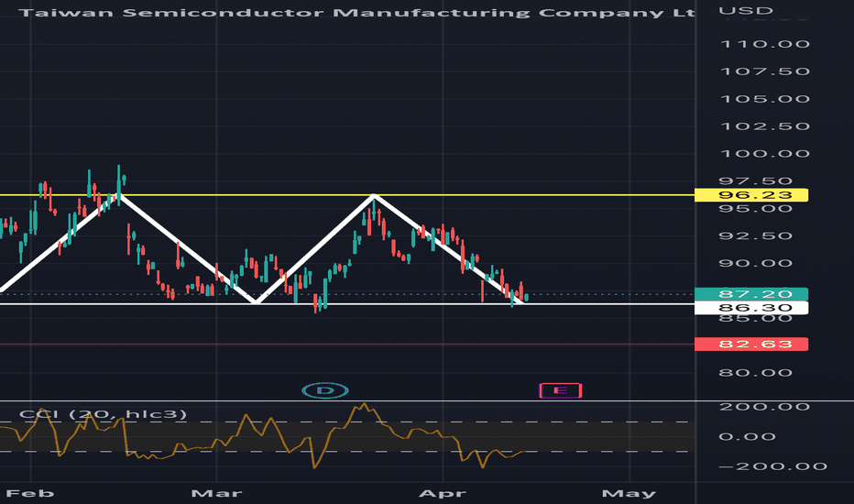Select the red 82.63 price label

(751, 345)
